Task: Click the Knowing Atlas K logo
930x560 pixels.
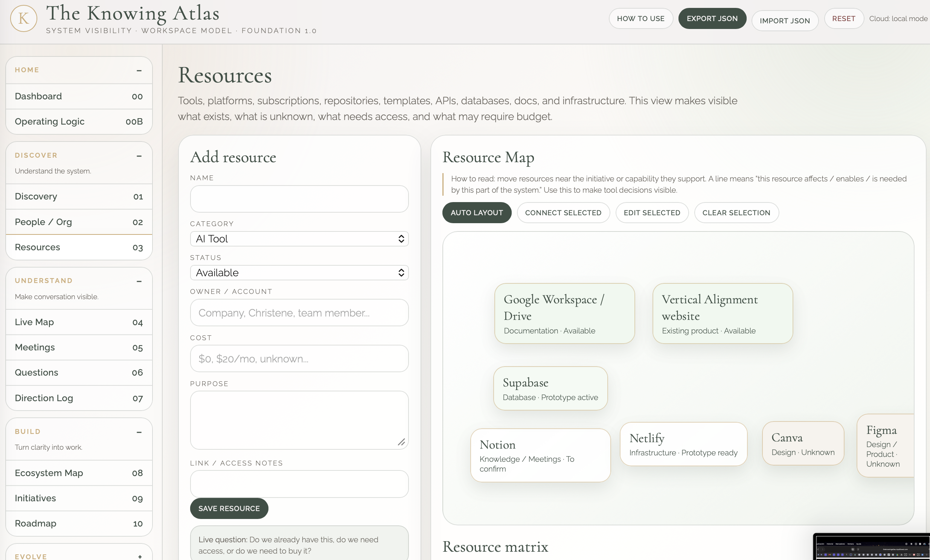Action: coord(23,18)
